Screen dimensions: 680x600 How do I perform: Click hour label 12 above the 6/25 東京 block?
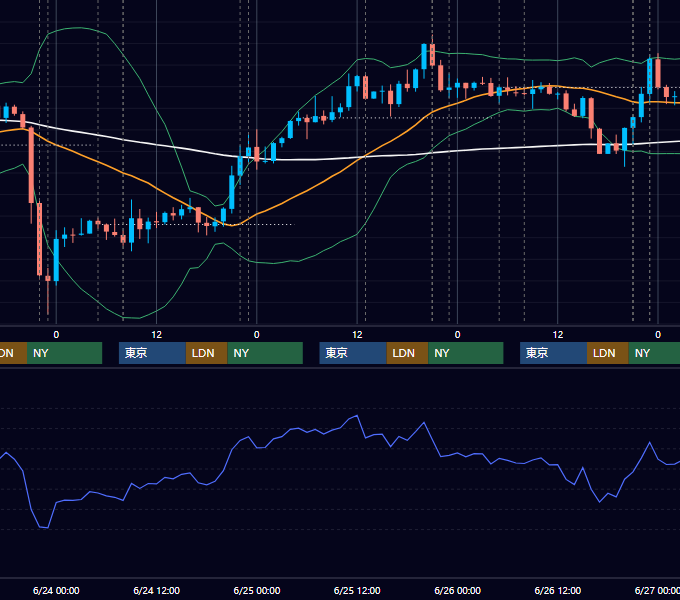click(357, 335)
